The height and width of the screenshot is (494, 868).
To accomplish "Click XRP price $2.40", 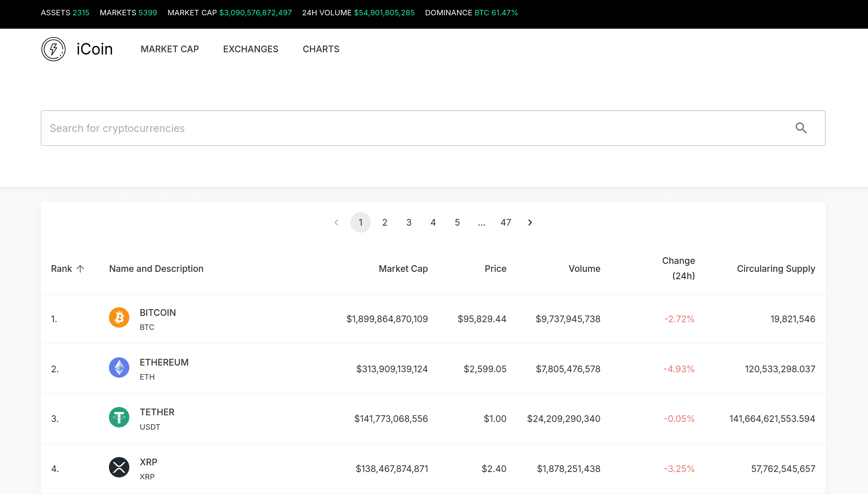I will click(494, 469).
